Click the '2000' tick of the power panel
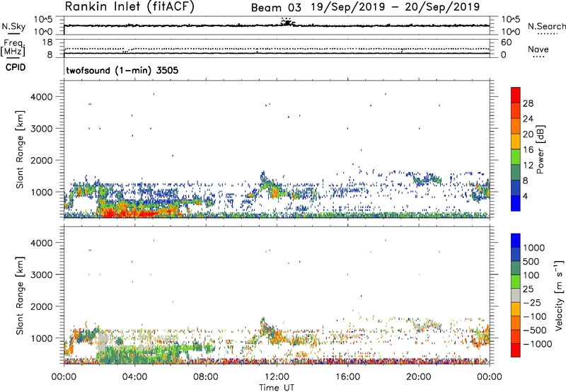This screenshot has height=392, width=566. (41, 160)
